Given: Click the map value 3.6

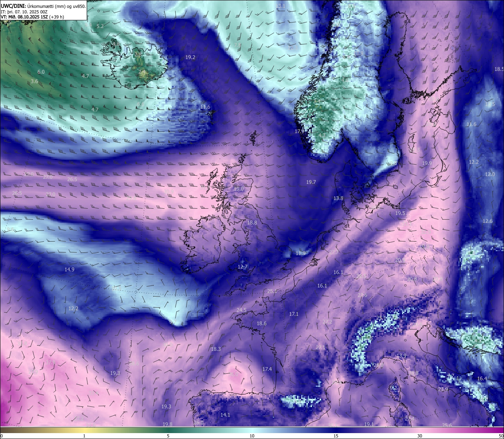Looking at the screenshot, I should coord(34,81).
